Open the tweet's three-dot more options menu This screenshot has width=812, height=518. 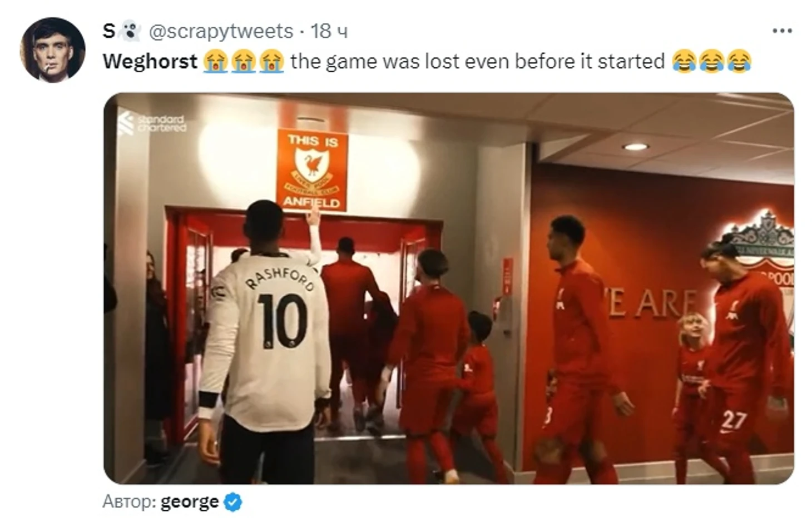782,31
